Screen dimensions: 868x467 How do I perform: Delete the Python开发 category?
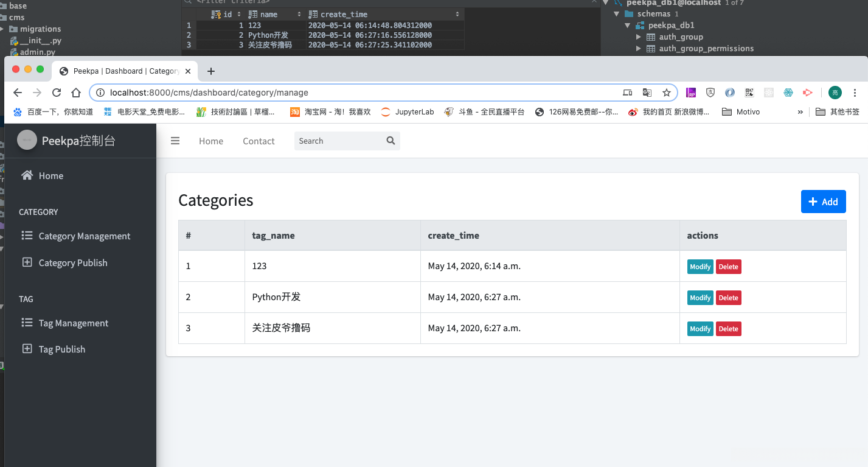point(728,298)
